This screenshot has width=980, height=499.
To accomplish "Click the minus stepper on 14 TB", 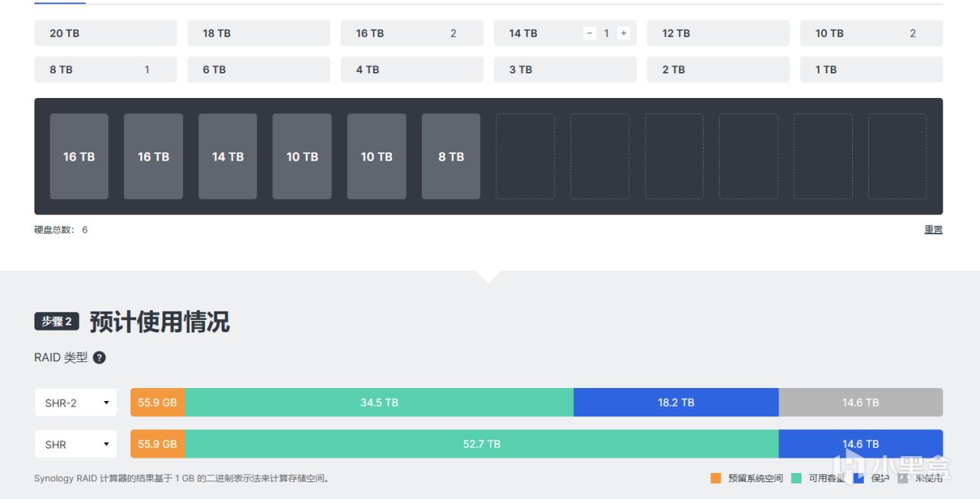I will (590, 33).
